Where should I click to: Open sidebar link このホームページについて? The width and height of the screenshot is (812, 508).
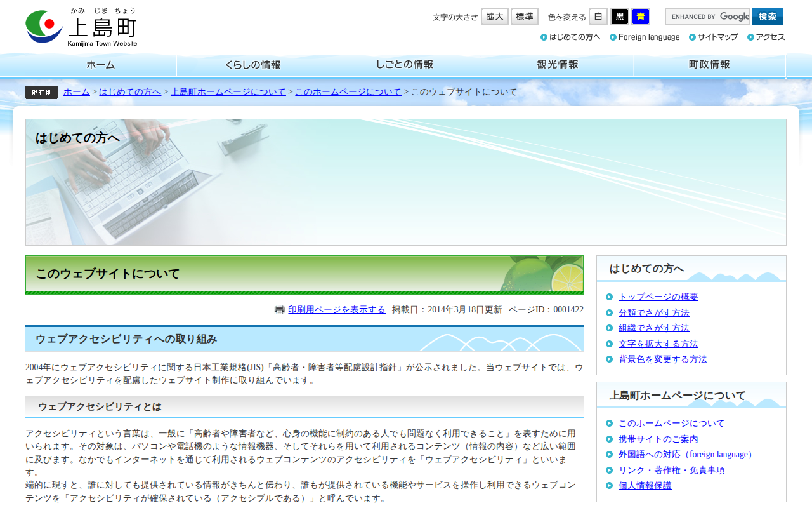(x=672, y=424)
